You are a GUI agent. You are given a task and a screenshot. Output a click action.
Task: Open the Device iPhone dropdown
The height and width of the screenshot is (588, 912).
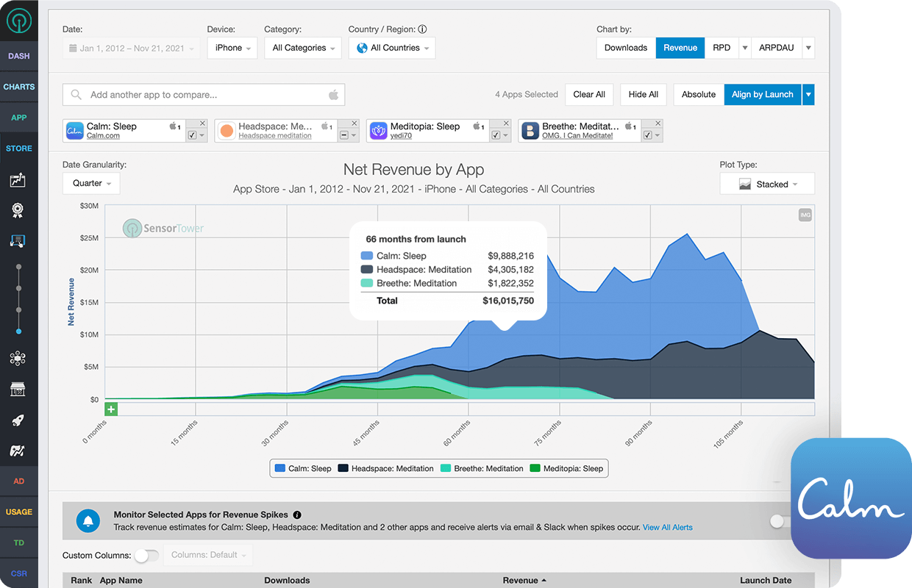click(x=232, y=48)
